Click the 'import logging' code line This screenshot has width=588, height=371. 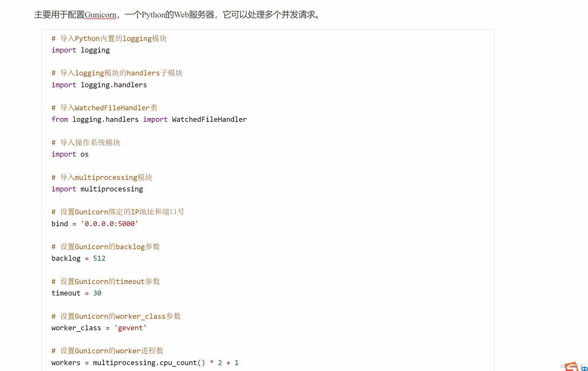click(81, 50)
